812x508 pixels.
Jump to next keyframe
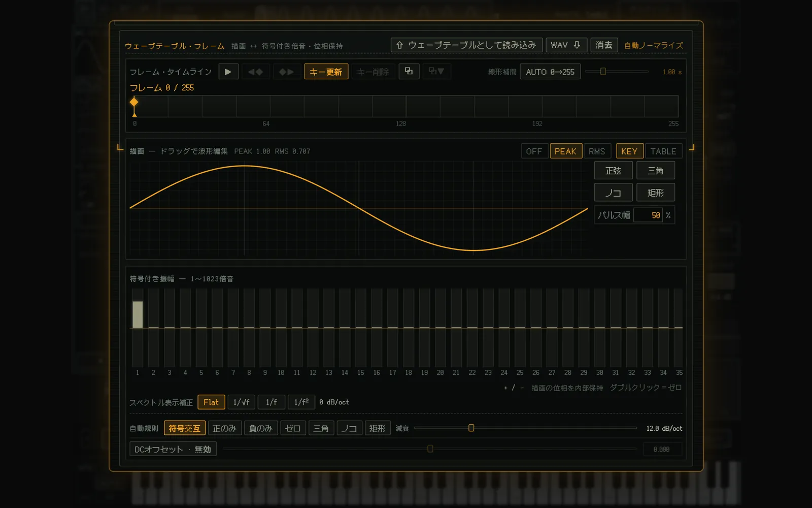pyautogui.click(x=286, y=72)
